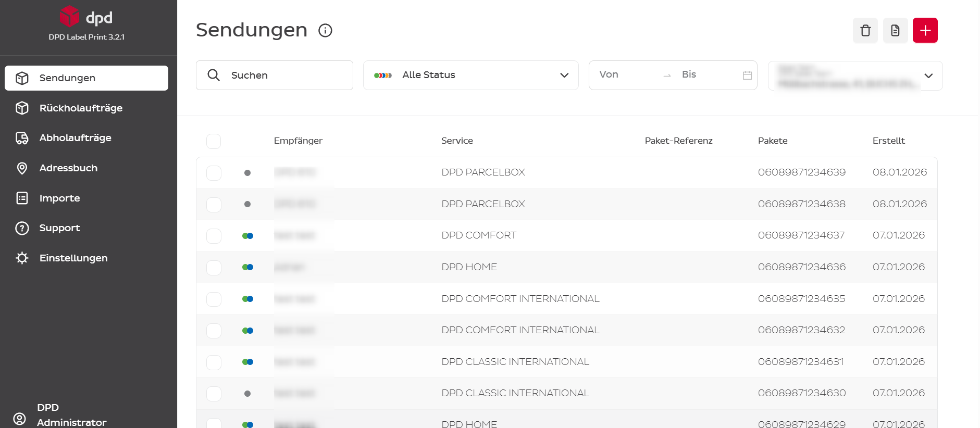Tick the DPD COMFORT row checkbox 06089871234637

(x=214, y=236)
